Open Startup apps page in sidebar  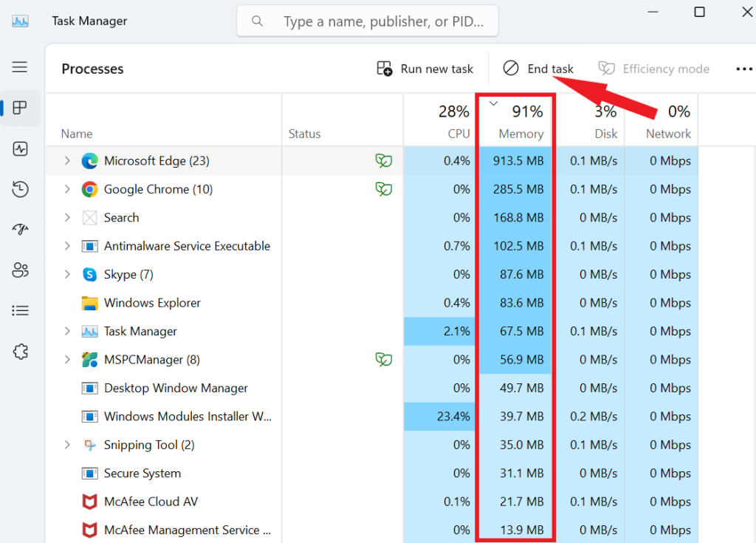pos(20,230)
